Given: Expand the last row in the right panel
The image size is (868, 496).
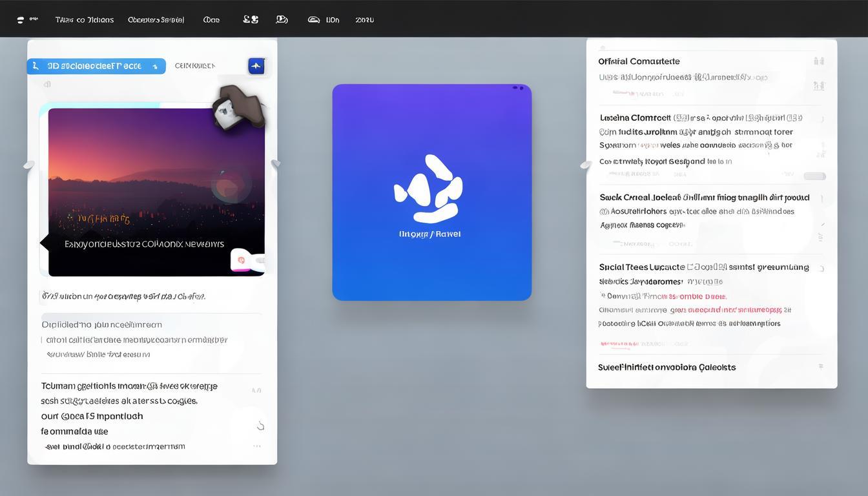Looking at the screenshot, I should coord(821,367).
